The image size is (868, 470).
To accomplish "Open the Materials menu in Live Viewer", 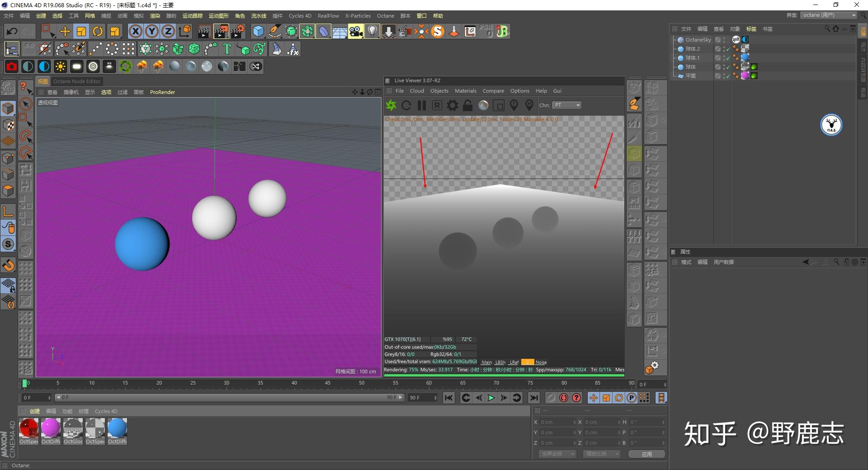I will pyautogui.click(x=465, y=91).
